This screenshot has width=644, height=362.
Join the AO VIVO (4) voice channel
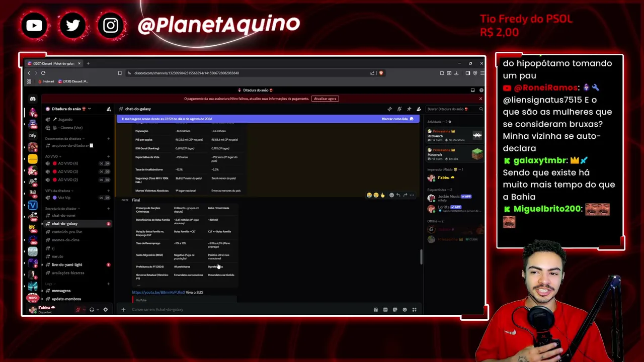[x=77, y=163]
